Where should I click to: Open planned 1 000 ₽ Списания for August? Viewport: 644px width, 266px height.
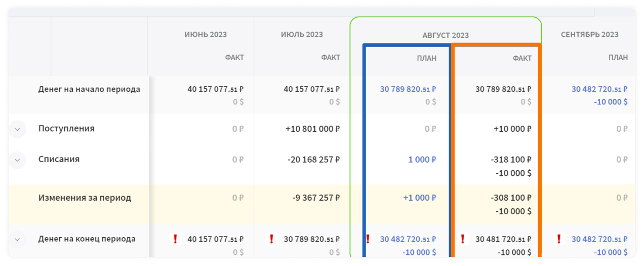coord(422,160)
